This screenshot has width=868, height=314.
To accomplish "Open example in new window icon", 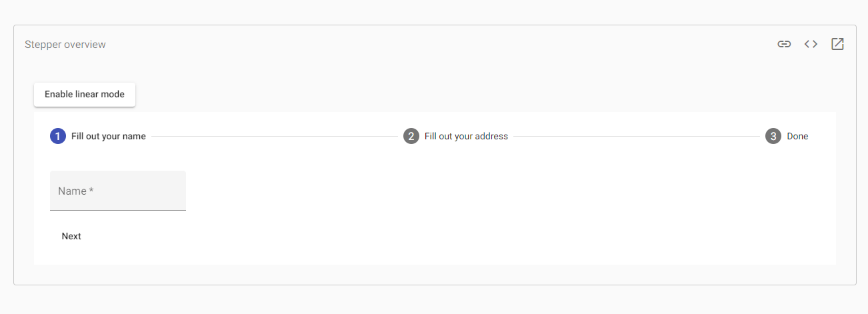I will 837,44.
